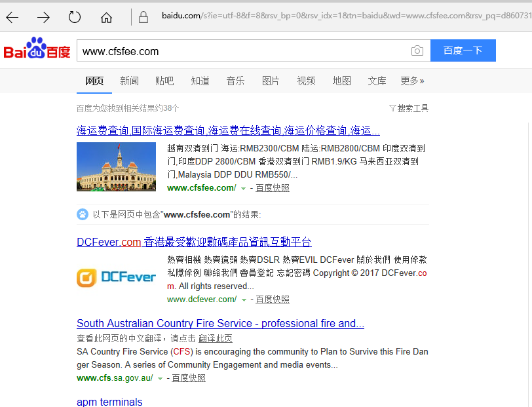Screen dimensions: 532x407
Task: Open the www.cfs.sa.gov.au/ green URL
Action: 115,378
